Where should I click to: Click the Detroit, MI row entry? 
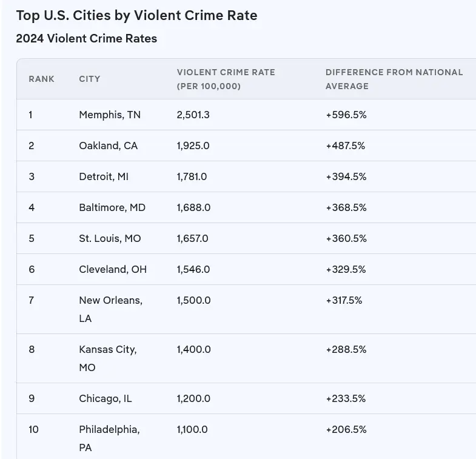104,176
